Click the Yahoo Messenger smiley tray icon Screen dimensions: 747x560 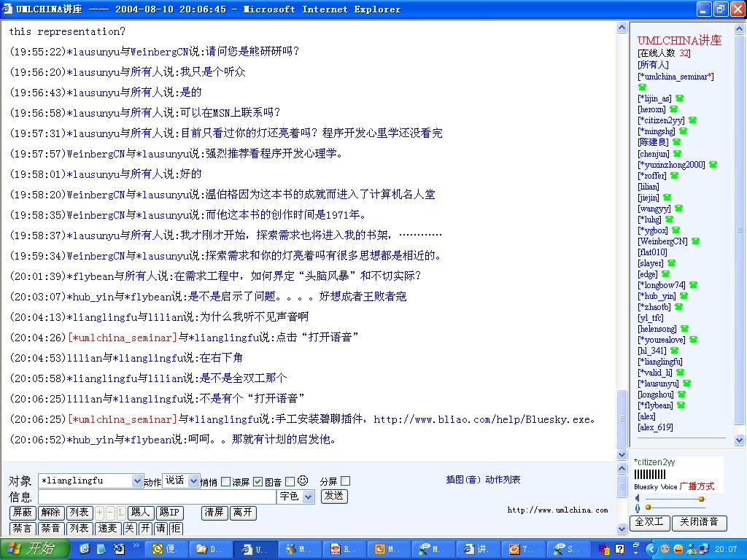(x=678, y=549)
